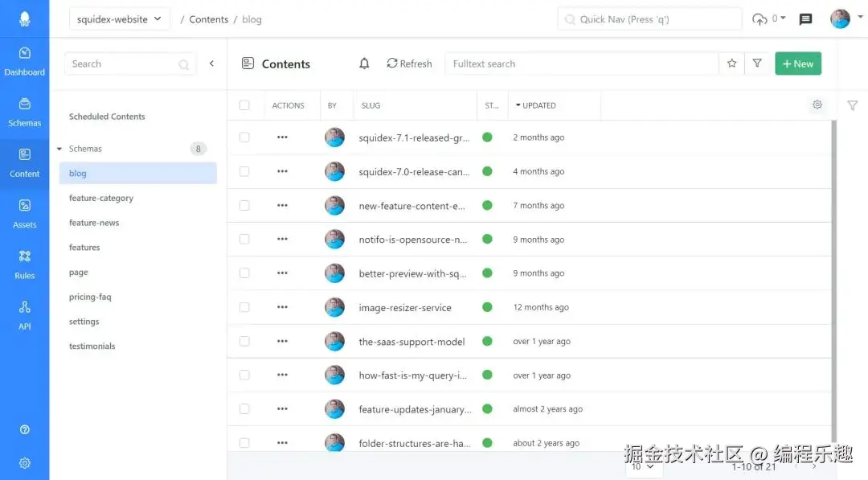This screenshot has height=480, width=868.
Task: Open the comments chat icon
Action: coord(805,19)
